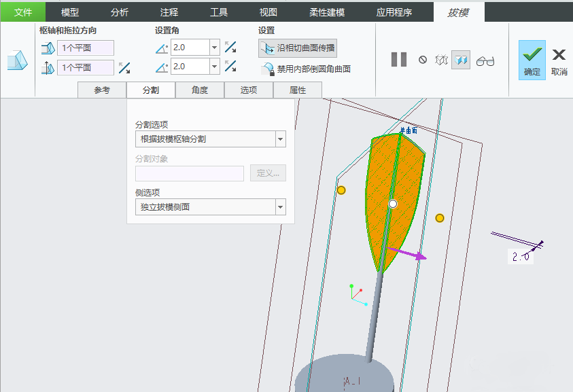573x392 pixels.
Task: Open the 文件 menu
Action: click(x=23, y=12)
